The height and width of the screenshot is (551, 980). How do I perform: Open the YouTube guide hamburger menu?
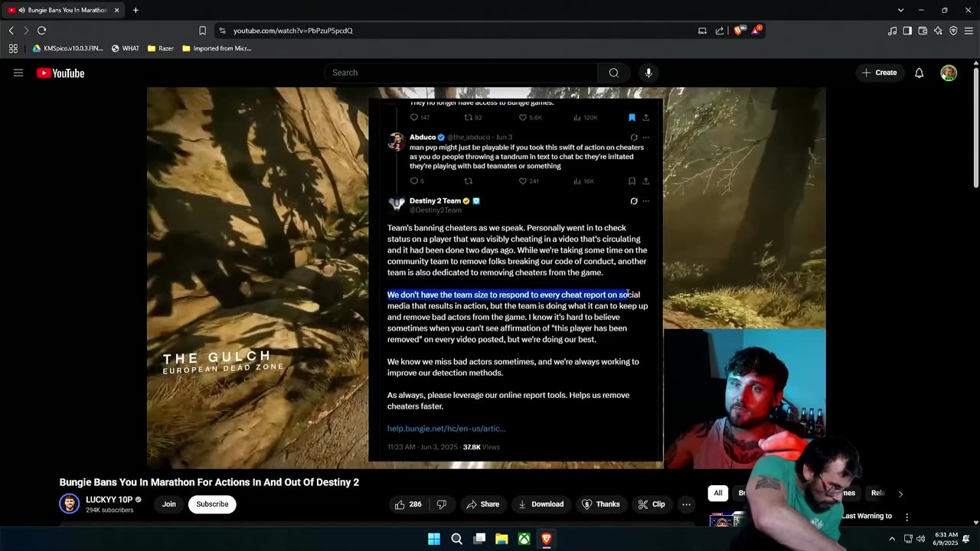point(18,73)
